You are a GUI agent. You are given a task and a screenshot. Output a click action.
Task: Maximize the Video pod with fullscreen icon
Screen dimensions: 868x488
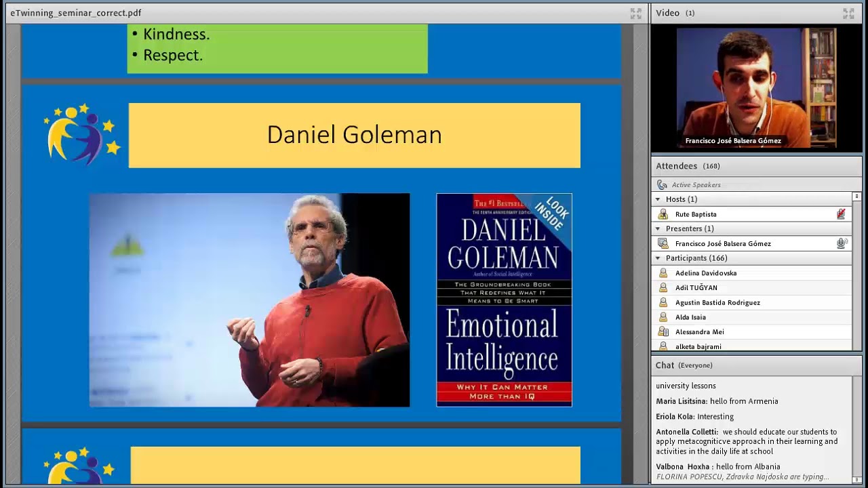[848, 13]
